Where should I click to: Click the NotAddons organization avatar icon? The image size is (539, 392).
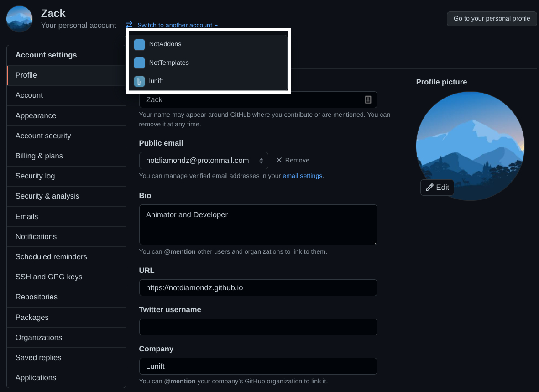coord(139,44)
